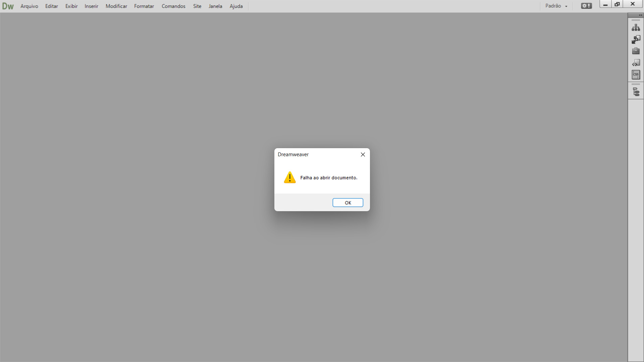Expand the Padrão workspace dropdown
The width and height of the screenshot is (644, 362).
556,6
